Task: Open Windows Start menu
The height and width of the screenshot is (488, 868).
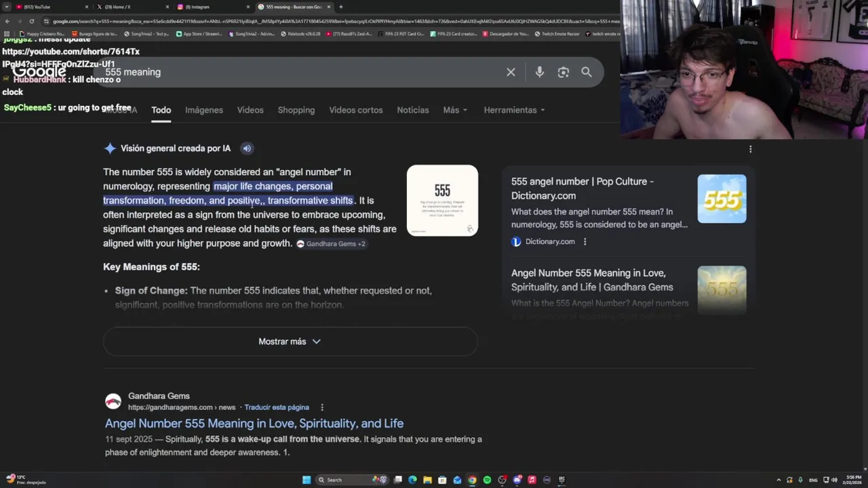Action: (x=307, y=480)
